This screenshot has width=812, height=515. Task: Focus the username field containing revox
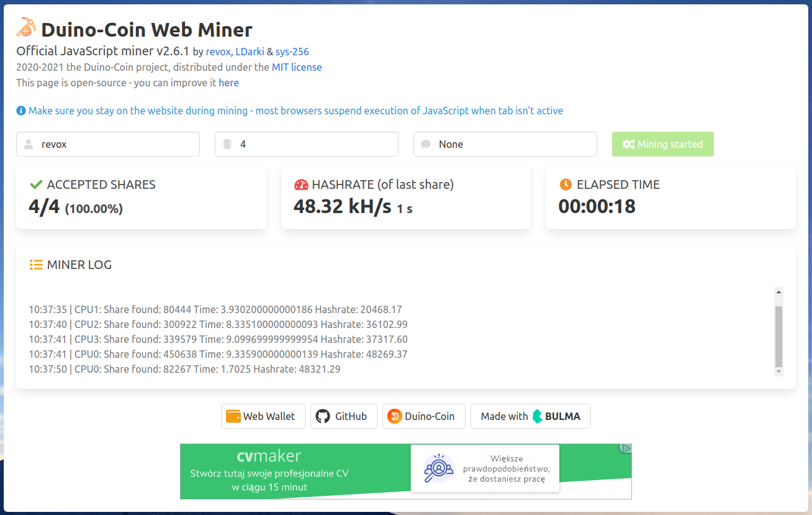[108, 144]
